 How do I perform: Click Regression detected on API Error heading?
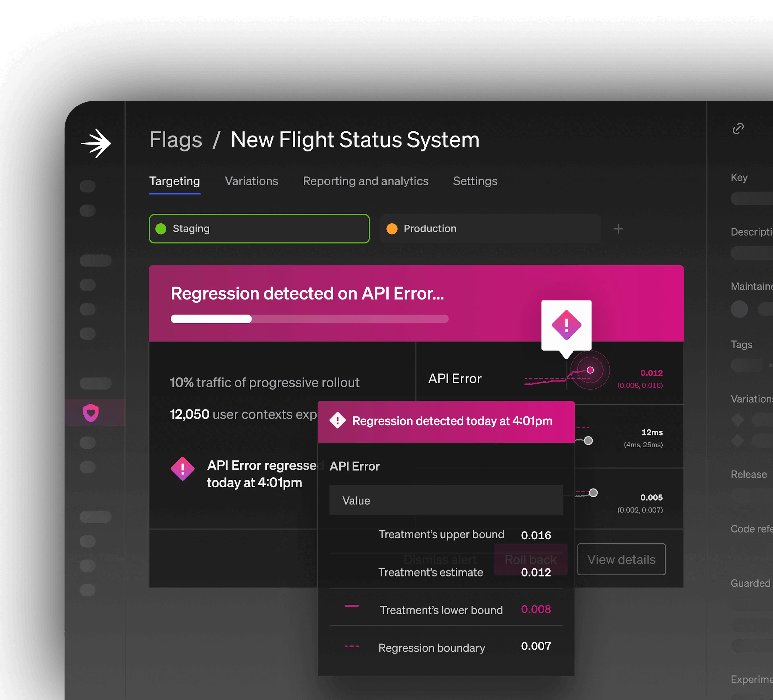pyautogui.click(x=307, y=293)
